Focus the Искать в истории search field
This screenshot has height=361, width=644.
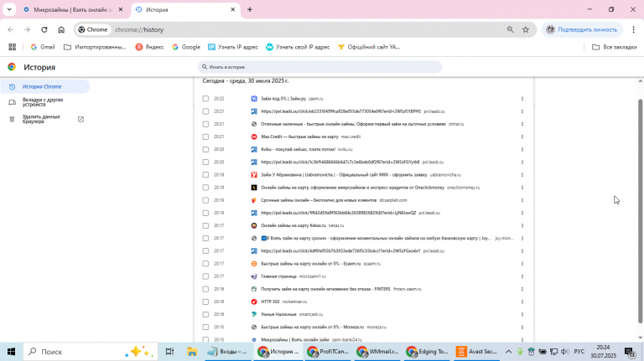coord(319,67)
